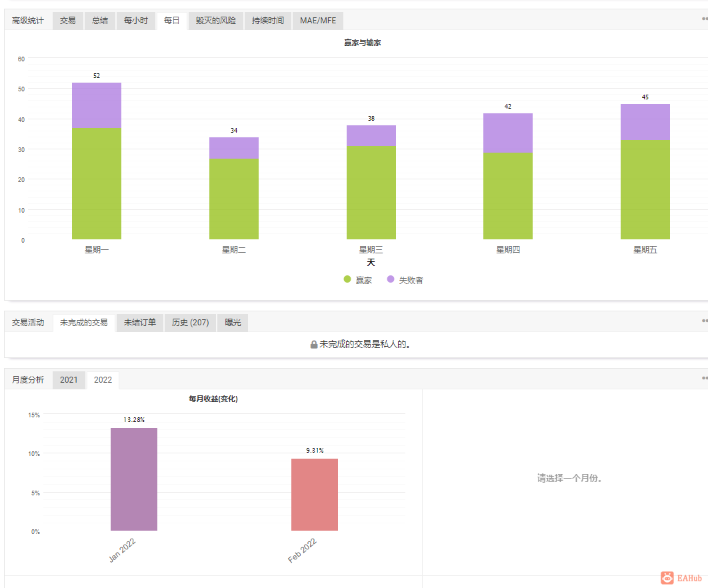This screenshot has height=588, width=708.
Task: Click the 星期四 green winners bar
Action: click(x=508, y=196)
